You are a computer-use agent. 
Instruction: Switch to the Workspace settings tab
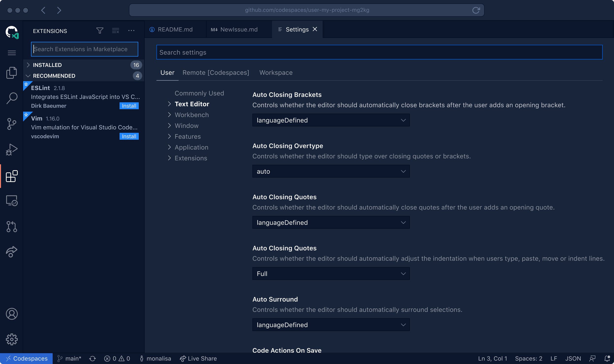click(x=276, y=72)
